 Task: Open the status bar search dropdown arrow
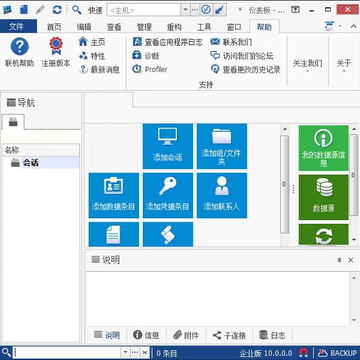click(x=125, y=352)
